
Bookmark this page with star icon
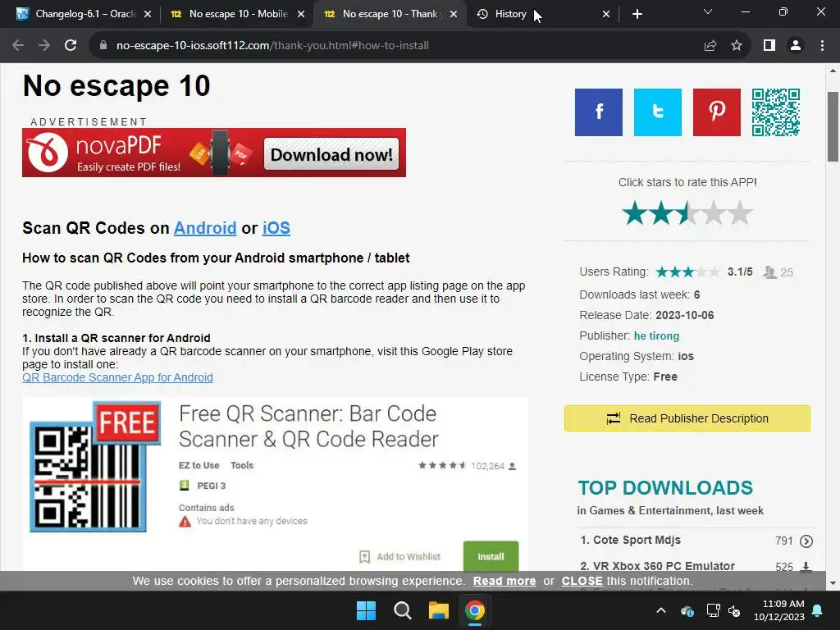[x=737, y=46]
